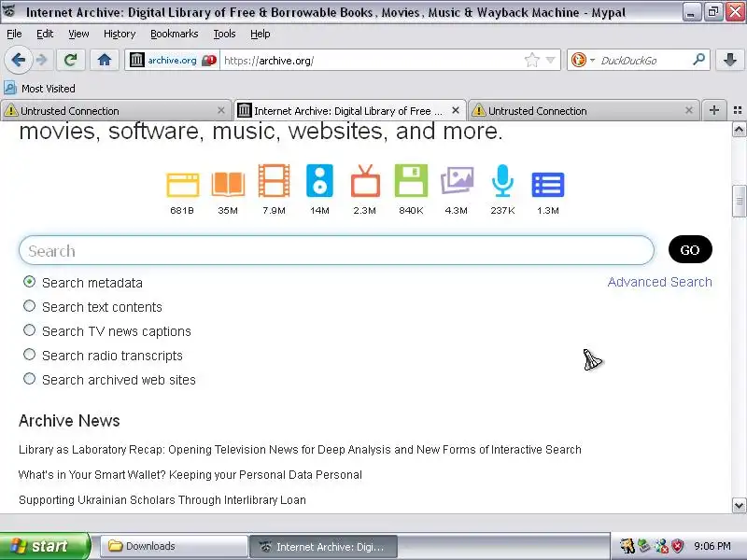Bookmark this page with the star icon
The height and width of the screenshot is (560, 747).
[531, 60]
